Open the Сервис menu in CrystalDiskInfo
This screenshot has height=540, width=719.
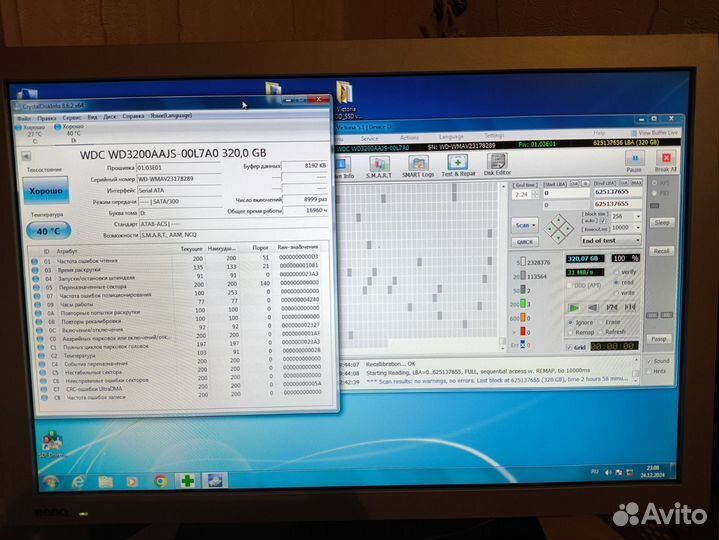click(x=69, y=117)
